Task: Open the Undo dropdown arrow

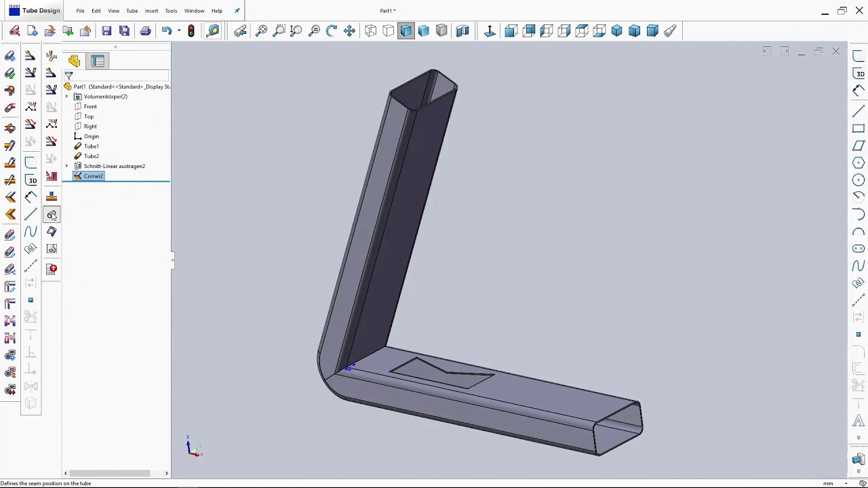Action: (x=178, y=30)
